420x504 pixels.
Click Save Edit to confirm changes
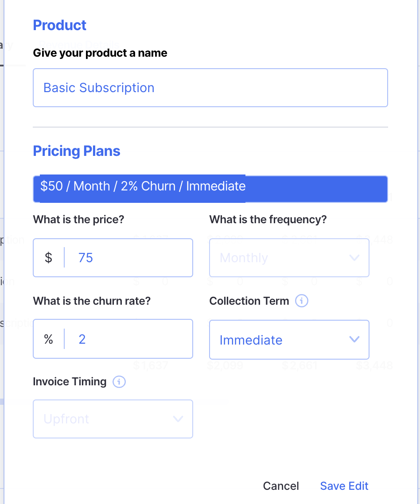coord(344,486)
